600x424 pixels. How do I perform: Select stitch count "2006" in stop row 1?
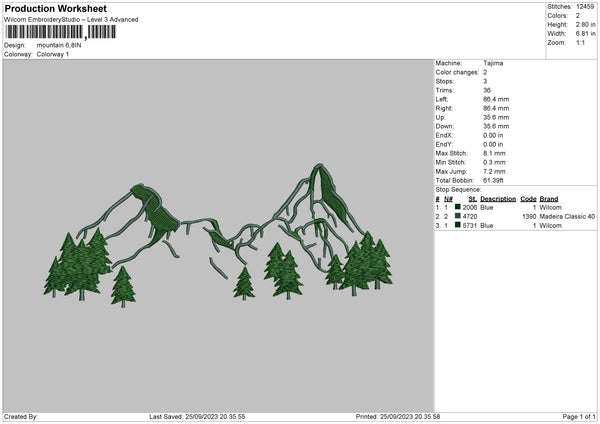click(x=470, y=207)
